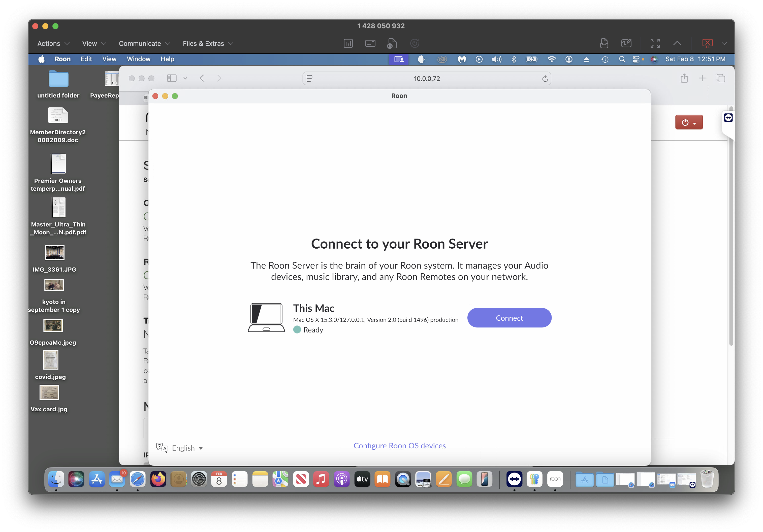The image size is (763, 532).
Task: Click the Time Machine icon in menu bar
Action: (x=605, y=59)
